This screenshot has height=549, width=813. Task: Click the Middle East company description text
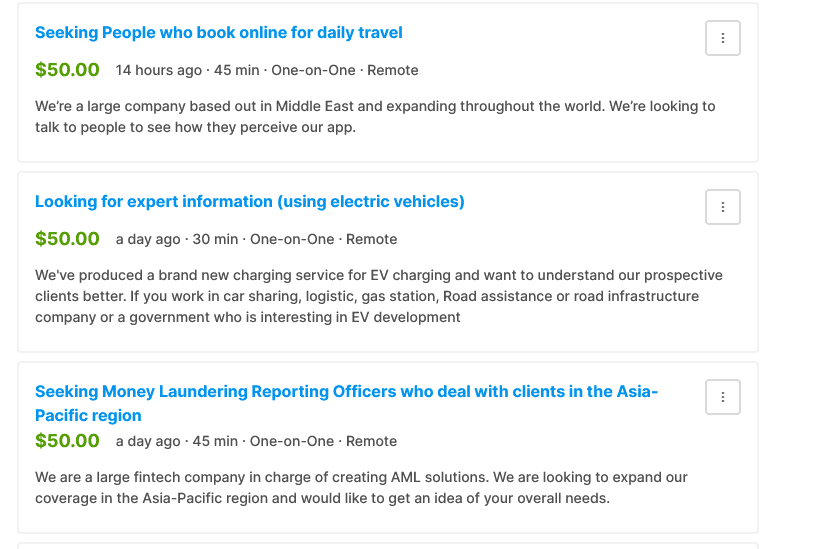pos(375,117)
